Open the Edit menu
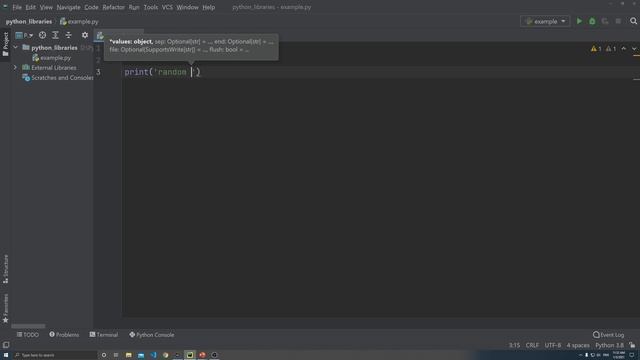640x360 pixels. coord(30,7)
